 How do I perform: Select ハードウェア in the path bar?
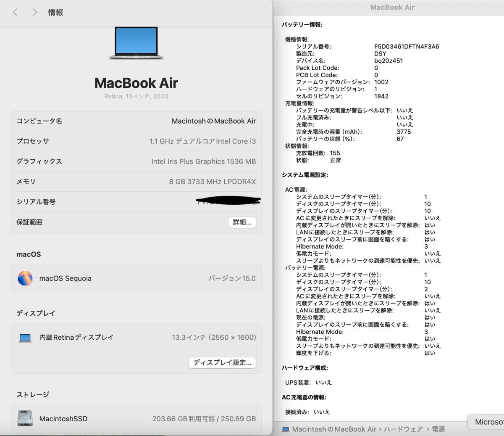[403, 429]
